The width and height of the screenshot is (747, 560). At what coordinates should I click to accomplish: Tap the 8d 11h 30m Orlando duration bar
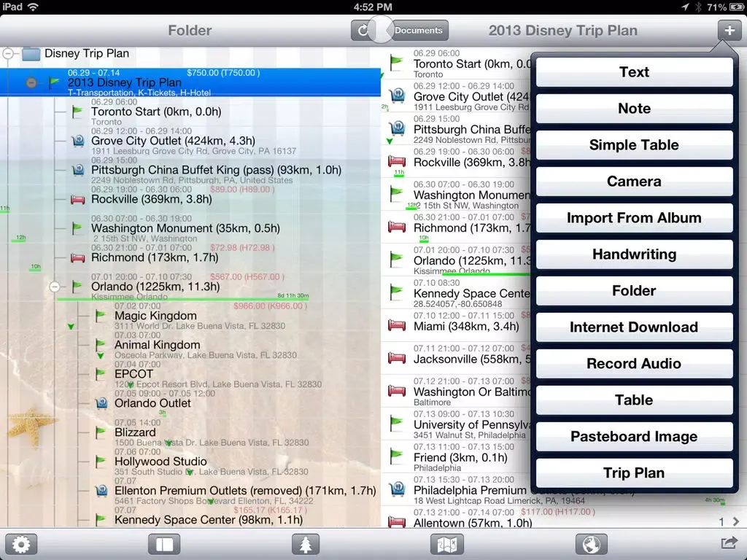tap(183, 298)
